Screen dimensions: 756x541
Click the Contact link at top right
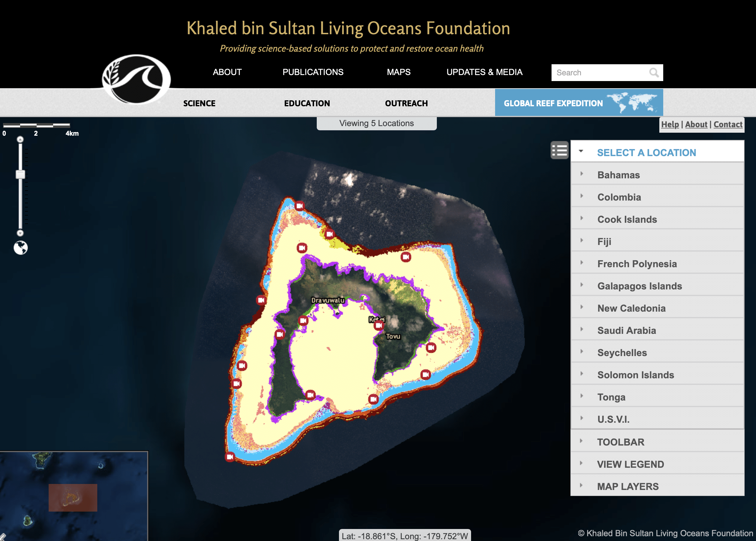tap(728, 124)
